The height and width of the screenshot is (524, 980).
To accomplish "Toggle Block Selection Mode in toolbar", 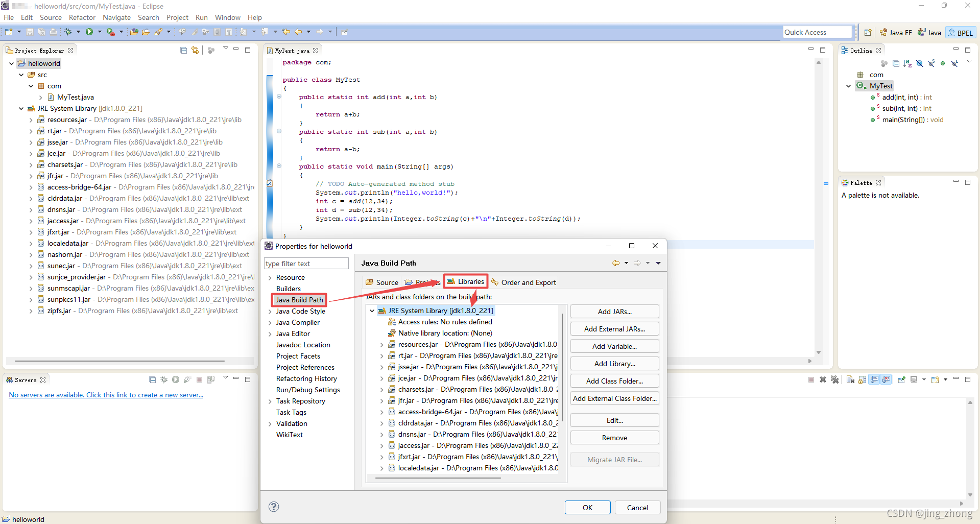I will click(x=217, y=32).
